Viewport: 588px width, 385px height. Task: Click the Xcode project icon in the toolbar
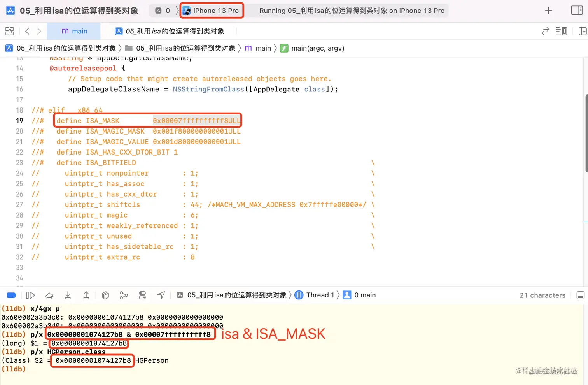[10, 11]
